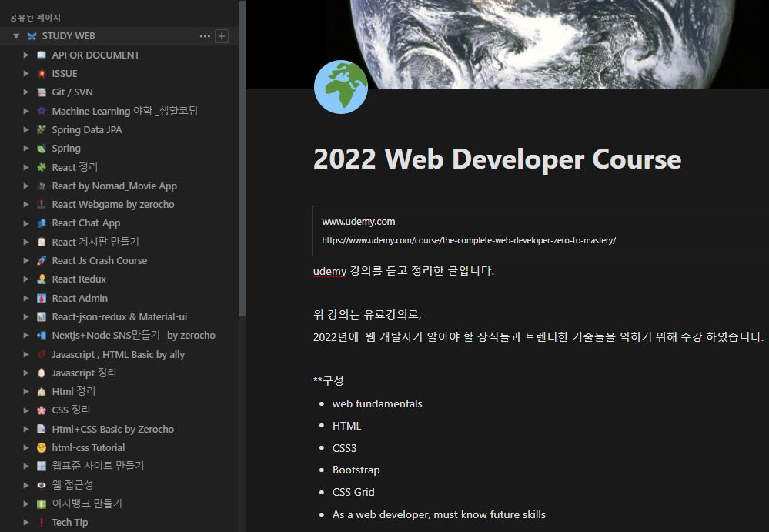Expand the Git / SVN page

coord(26,92)
